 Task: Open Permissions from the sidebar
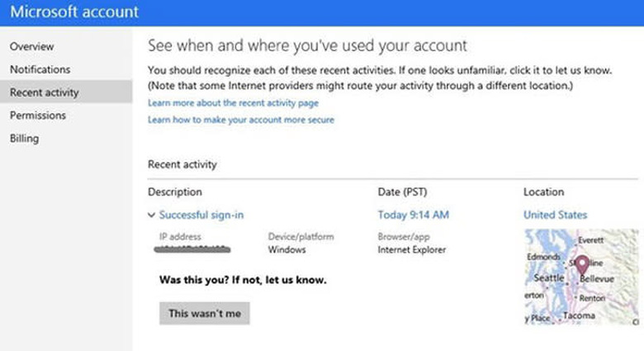click(38, 116)
